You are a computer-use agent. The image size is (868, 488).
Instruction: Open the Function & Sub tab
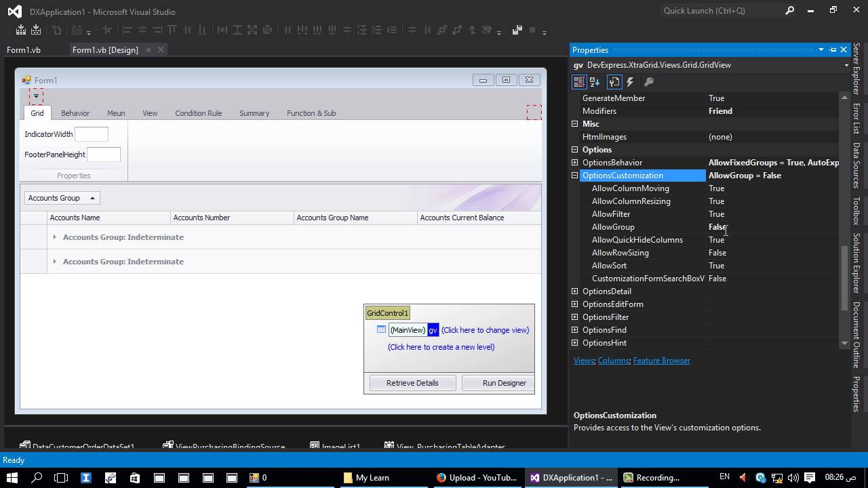(x=311, y=113)
